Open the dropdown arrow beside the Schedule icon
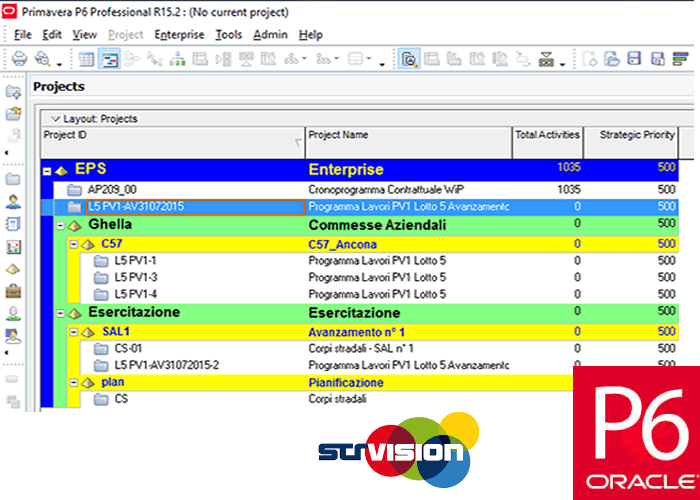This screenshot has height=500, width=700. (562, 65)
